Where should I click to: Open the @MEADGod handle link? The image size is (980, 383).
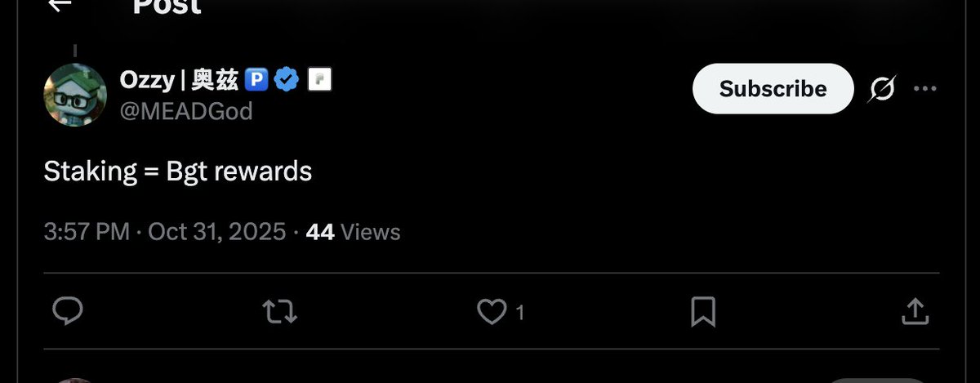pos(186,111)
